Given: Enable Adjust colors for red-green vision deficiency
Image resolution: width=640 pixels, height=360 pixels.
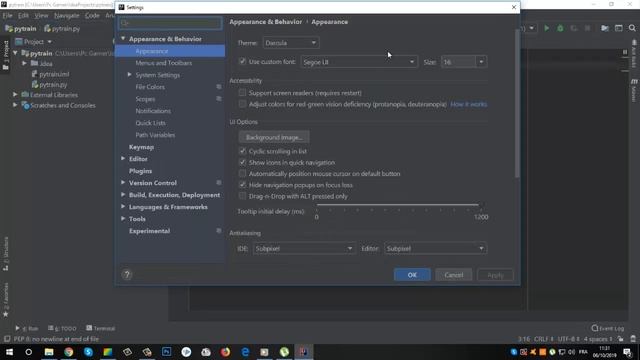Looking at the screenshot, I should 242,104.
